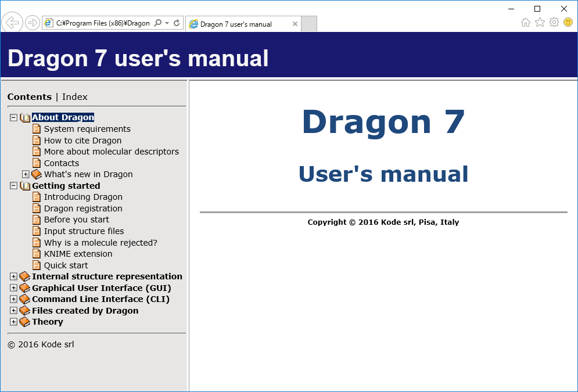
Task: Switch to the Contents view
Action: 30,97
